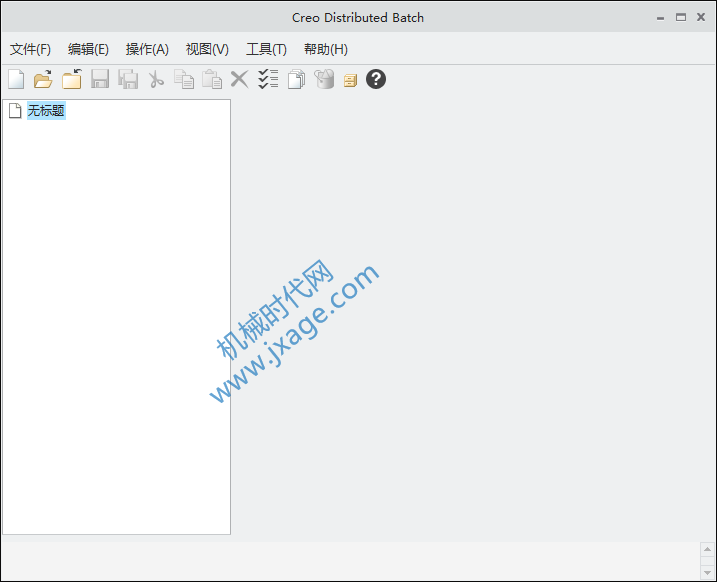Click the scissors Cut icon
Screen dimensions: 717x582
pos(156,79)
